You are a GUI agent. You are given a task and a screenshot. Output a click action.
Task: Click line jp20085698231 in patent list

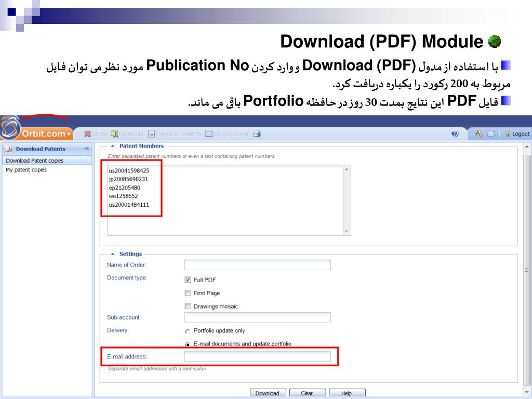click(128, 179)
